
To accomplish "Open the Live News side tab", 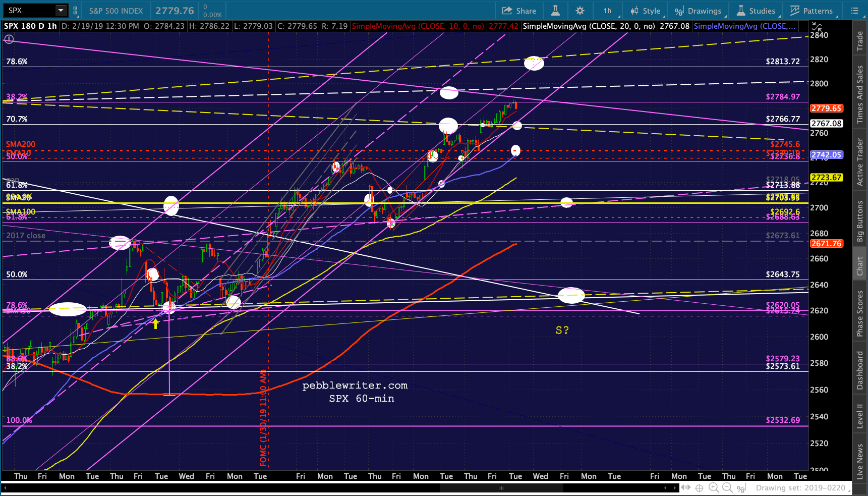I will click(x=860, y=462).
